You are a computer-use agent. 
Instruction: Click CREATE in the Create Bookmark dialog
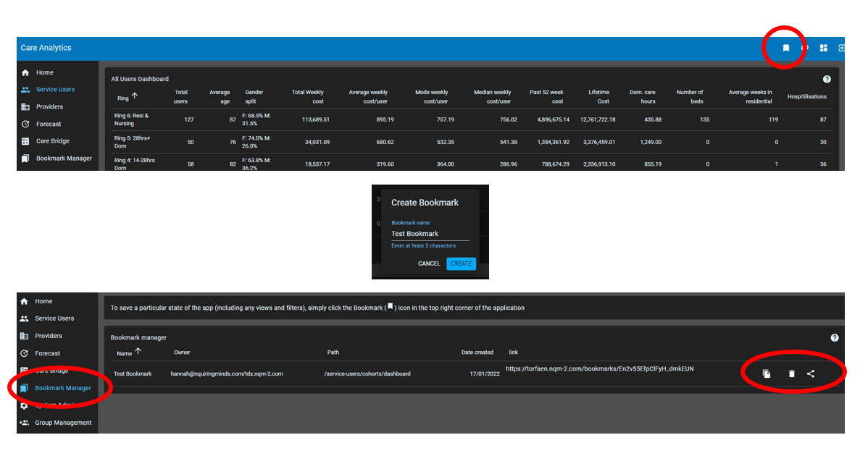pos(461,263)
